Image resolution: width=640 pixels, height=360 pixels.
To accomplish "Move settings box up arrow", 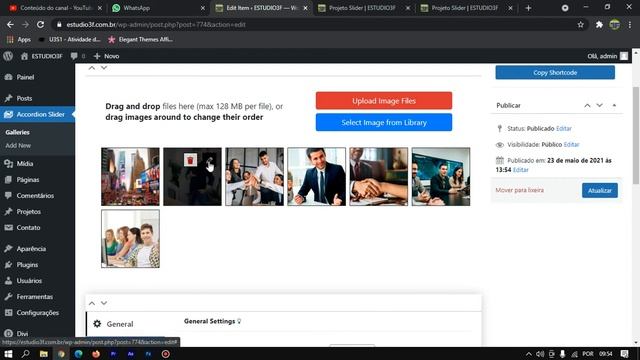I will coord(92,303).
